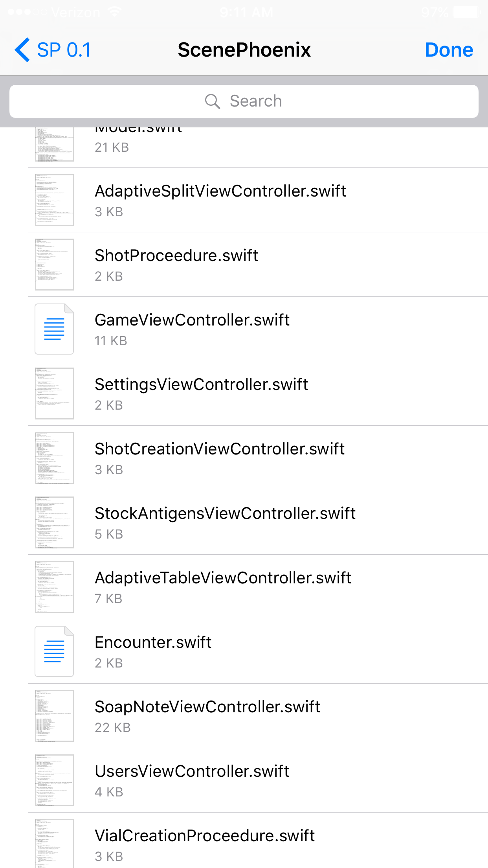
Task: Open AdaptiveSplitViewController.swift preview thumbnail
Action: pyautogui.click(x=54, y=200)
